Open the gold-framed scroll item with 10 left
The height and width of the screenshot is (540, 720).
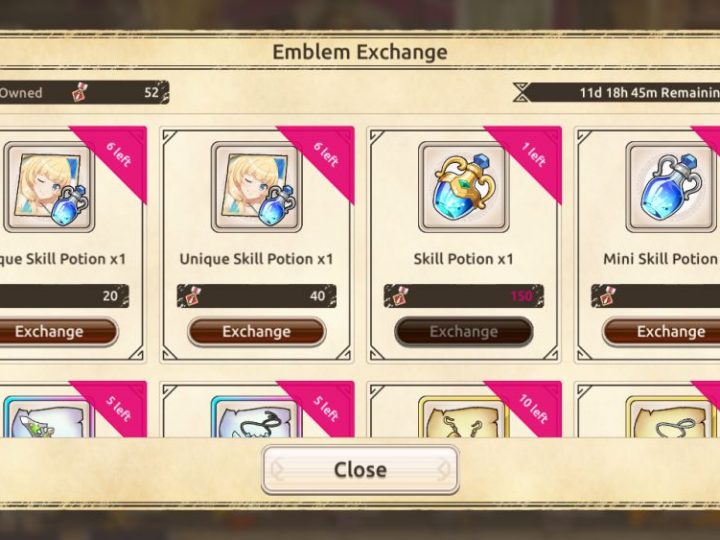(x=464, y=416)
